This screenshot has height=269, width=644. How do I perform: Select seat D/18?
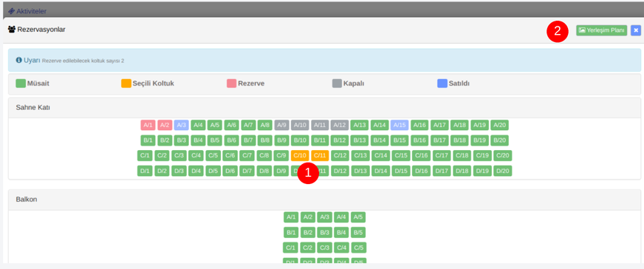[x=462, y=171]
